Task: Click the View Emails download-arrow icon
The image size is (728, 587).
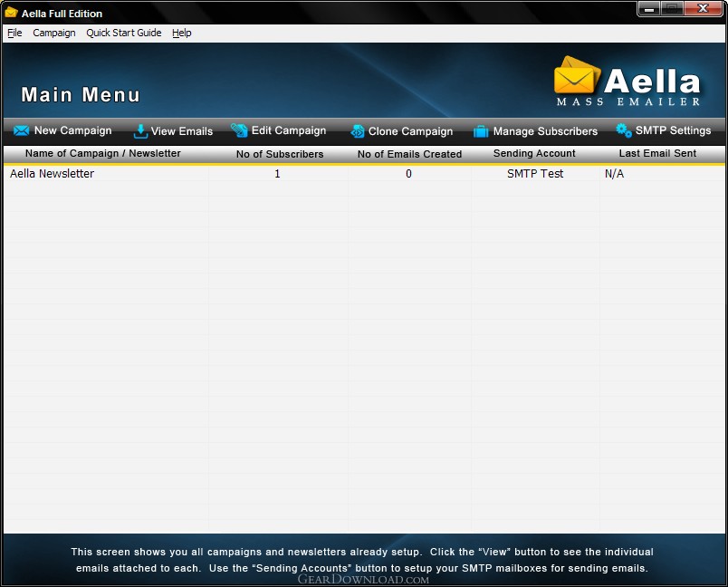Action: pyautogui.click(x=140, y=131)
